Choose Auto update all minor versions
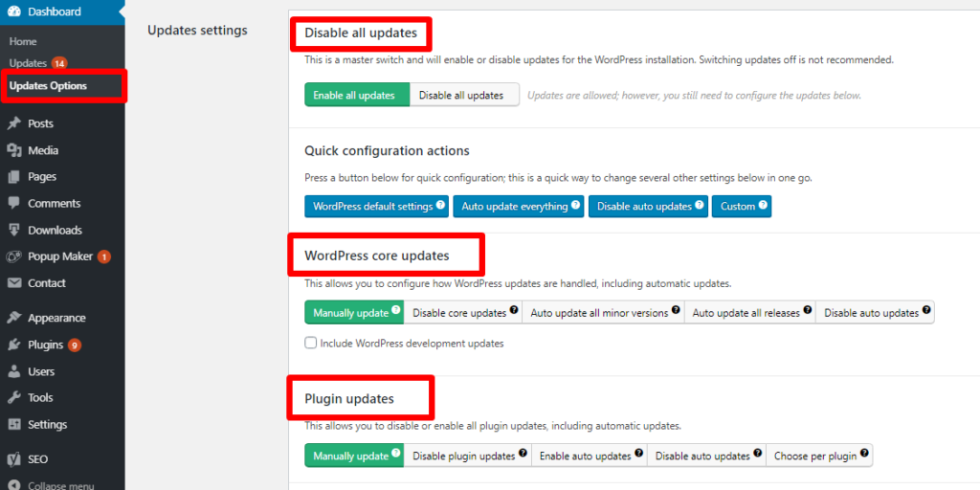Viewport: 980px width, 490px height. click(x=603, y=313)
